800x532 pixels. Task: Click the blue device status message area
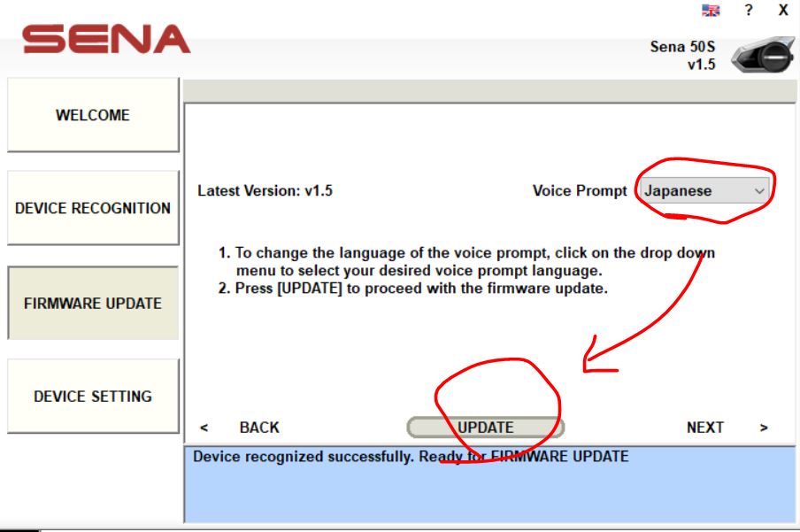tap(491, 485)
